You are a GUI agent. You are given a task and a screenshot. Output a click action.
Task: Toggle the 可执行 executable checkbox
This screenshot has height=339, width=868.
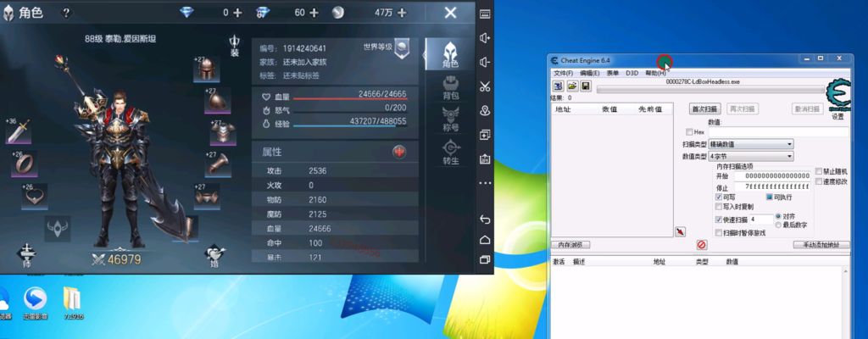770,197
